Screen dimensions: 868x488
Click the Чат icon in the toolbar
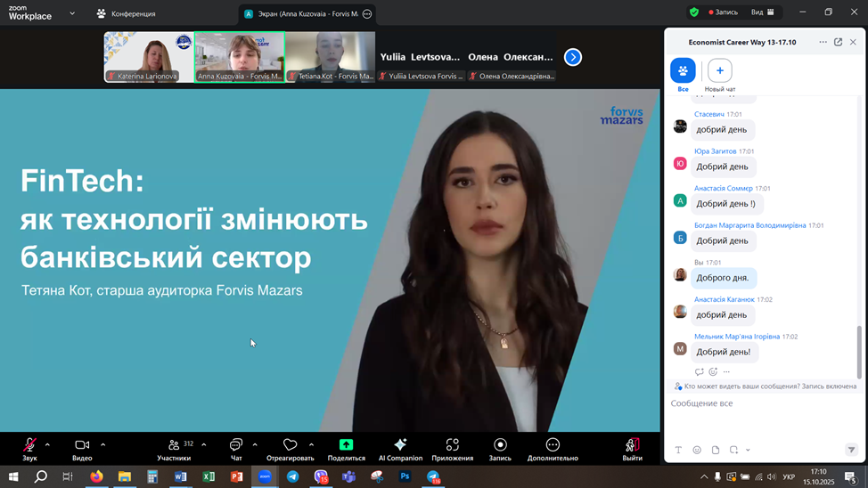pos(236,448)
